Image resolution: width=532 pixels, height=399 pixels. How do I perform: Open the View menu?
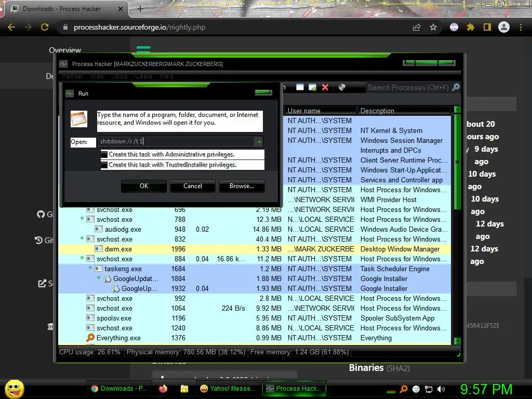pos(98,76)
